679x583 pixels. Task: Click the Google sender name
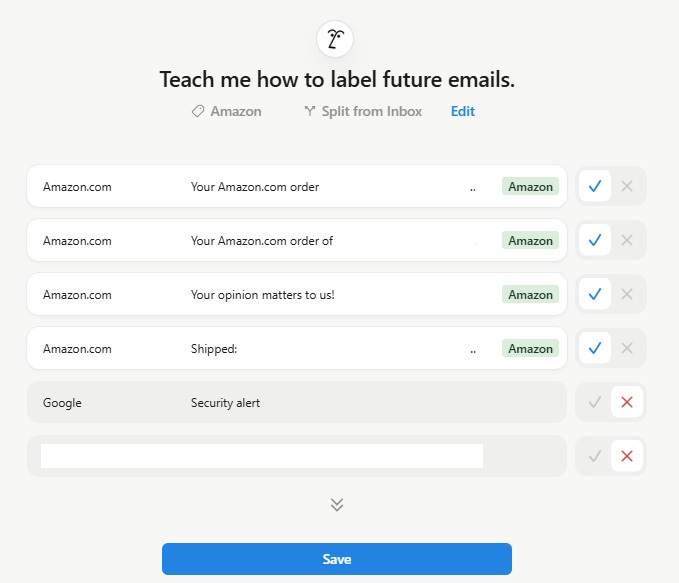point(62,403)
